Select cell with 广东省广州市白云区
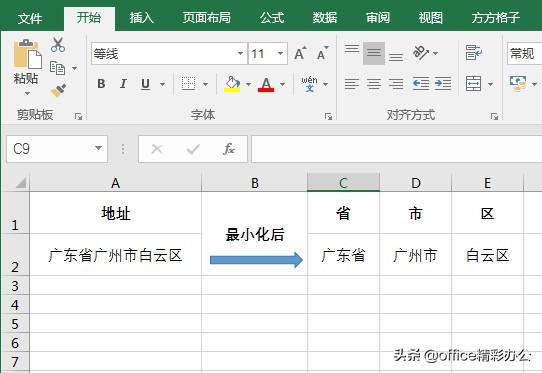This screenshot has width=542, height=373. click(115, 255)
